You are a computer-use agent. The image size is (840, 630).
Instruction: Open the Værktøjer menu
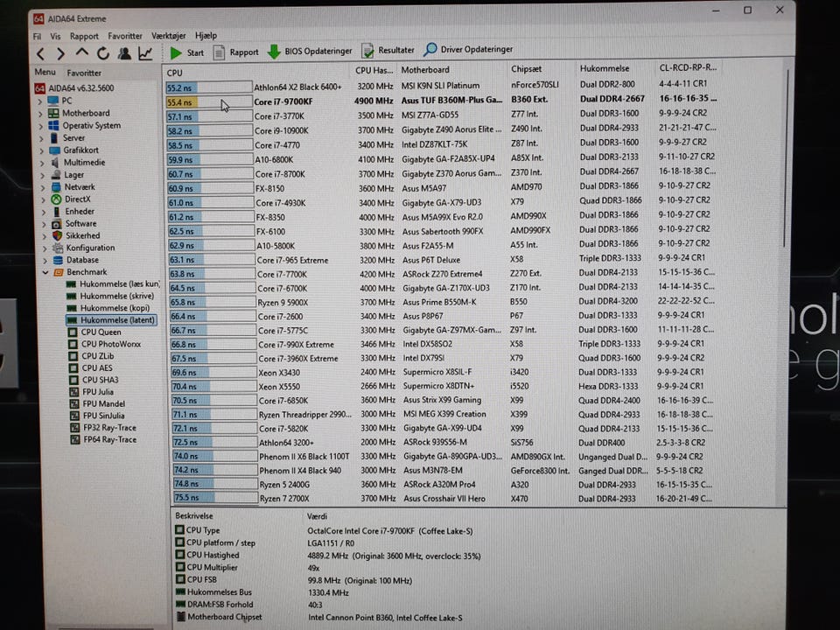169,36
